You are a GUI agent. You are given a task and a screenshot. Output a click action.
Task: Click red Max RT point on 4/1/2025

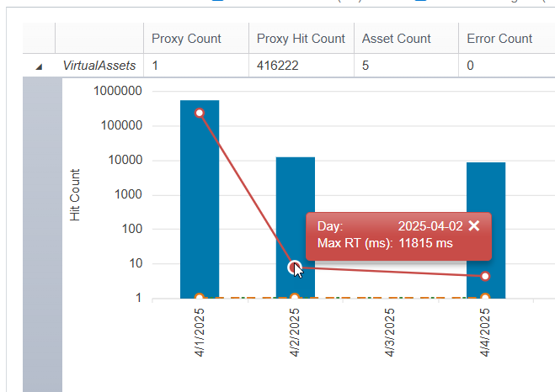[x=200, y=113]
